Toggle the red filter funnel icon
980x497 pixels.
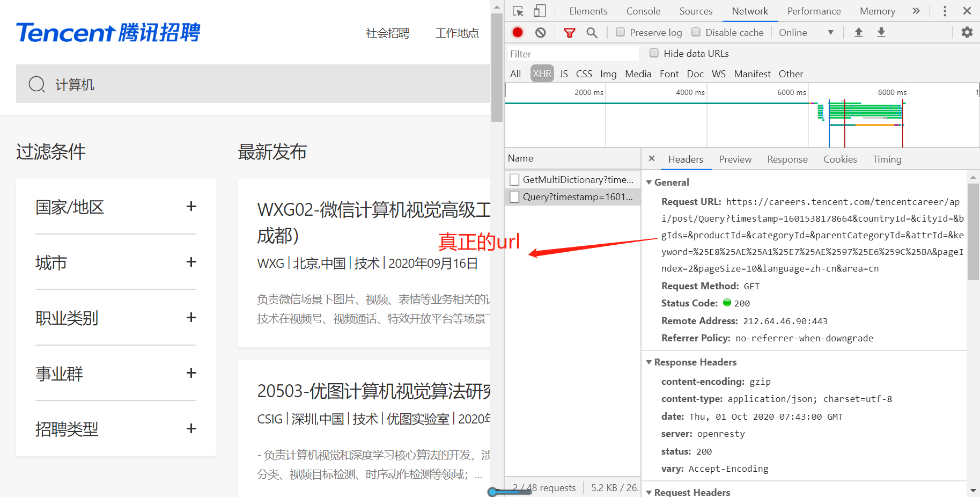click(x=570, y=33)
